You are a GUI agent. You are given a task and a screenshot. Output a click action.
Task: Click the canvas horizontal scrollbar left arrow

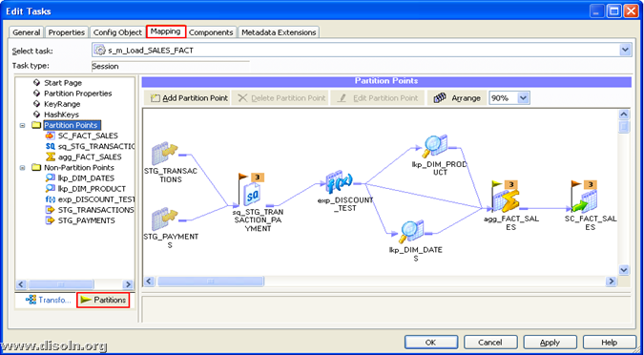tap(149, 281)
